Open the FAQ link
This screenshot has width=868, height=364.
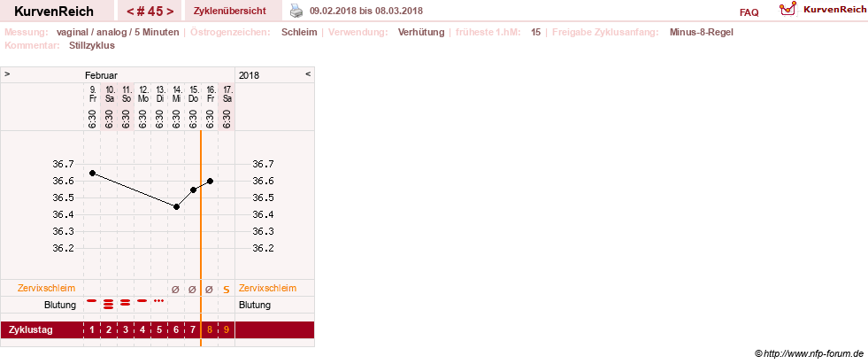pyautogui.click(x=749, y=12)
